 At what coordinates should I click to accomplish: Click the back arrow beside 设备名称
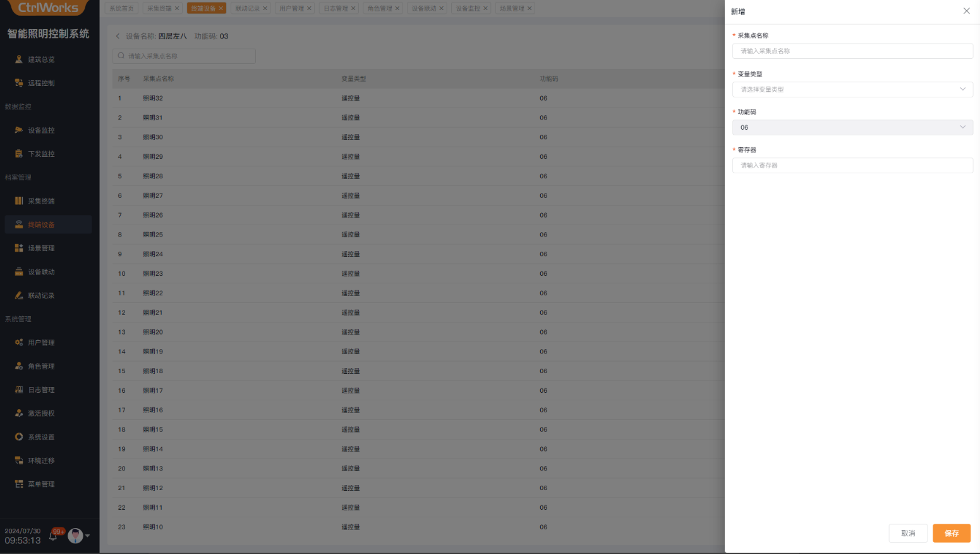(118, 36)
